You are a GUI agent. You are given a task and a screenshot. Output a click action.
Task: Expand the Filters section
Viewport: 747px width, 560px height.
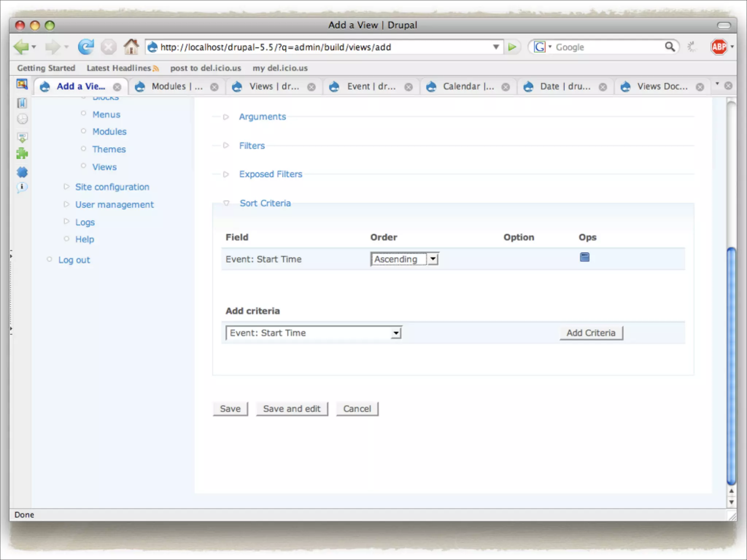[252, 146]
